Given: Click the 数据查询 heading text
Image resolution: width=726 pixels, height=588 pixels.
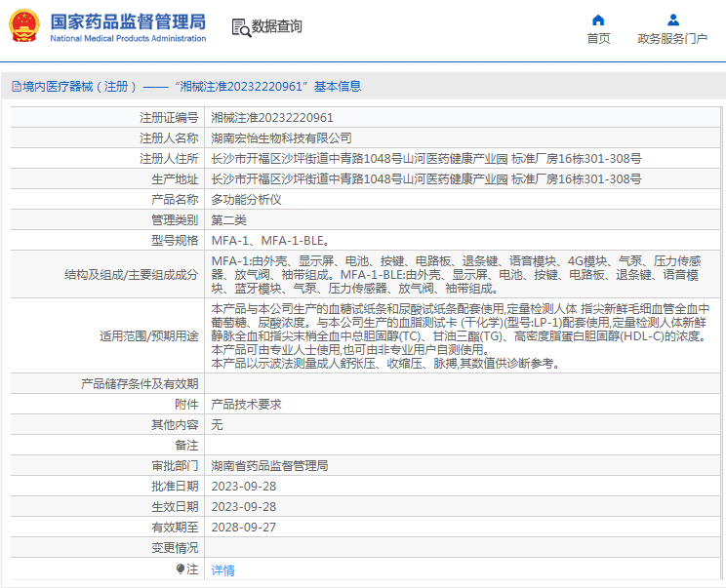Looking at the screenshot, I should tap(277, 26).
